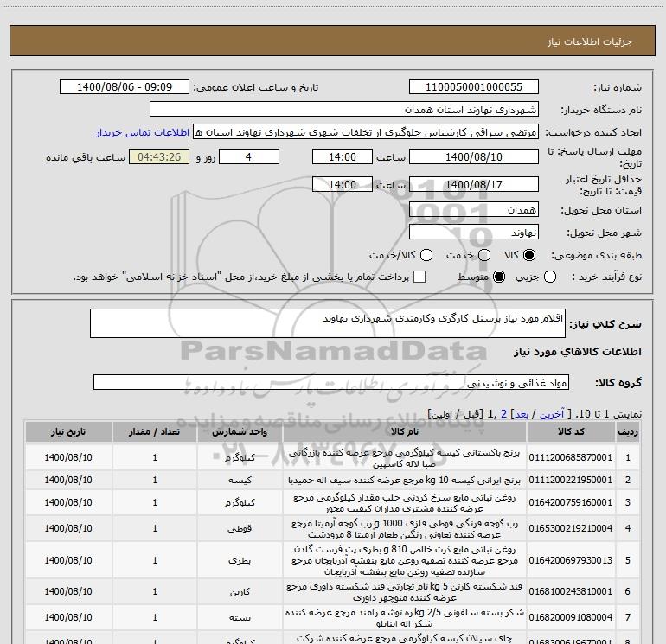The width and height of the screenshot is (666, 644).
Task: Click the unit cell قوطی in row 4
Action: [240, 528]
